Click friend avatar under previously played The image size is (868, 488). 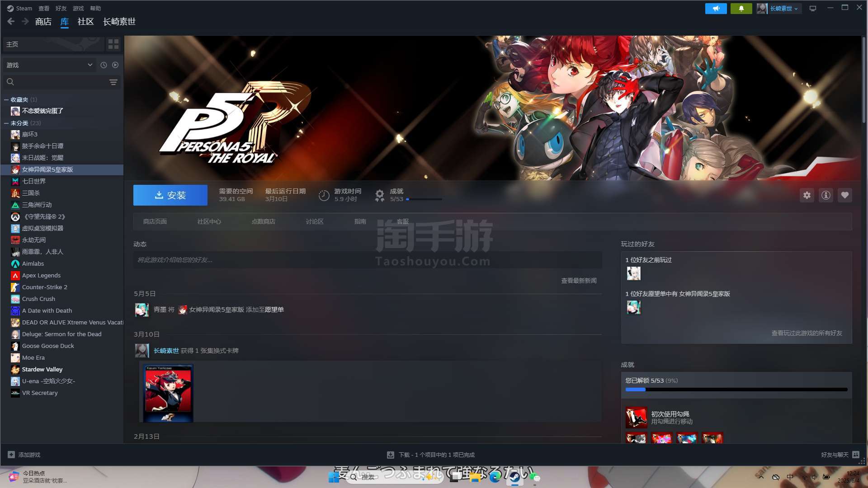pyautogui.click(x=633, y=273)
